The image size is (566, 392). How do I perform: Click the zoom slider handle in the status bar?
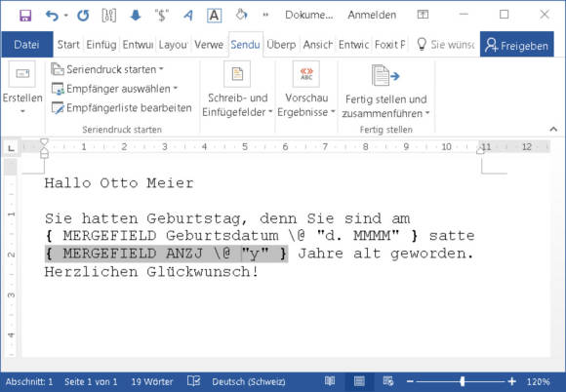pos(463,381)
